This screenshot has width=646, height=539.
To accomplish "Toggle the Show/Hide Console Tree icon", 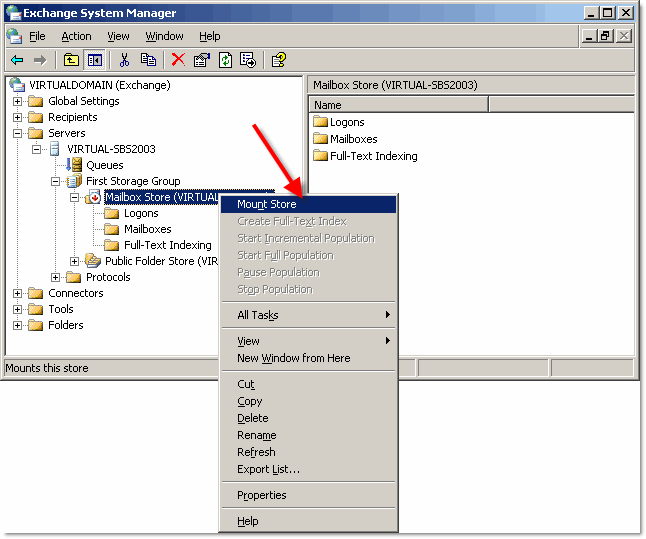I will [94, 60].
